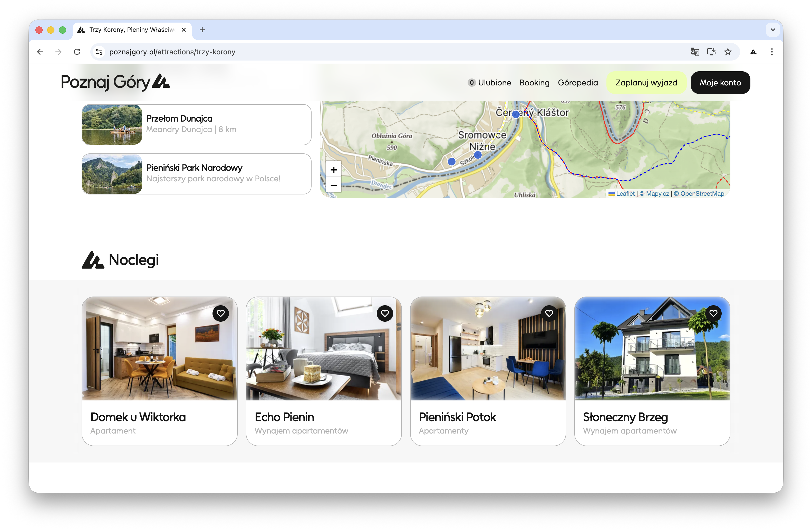
Task: Reload the current page
Action: click(x=77, y=52)
